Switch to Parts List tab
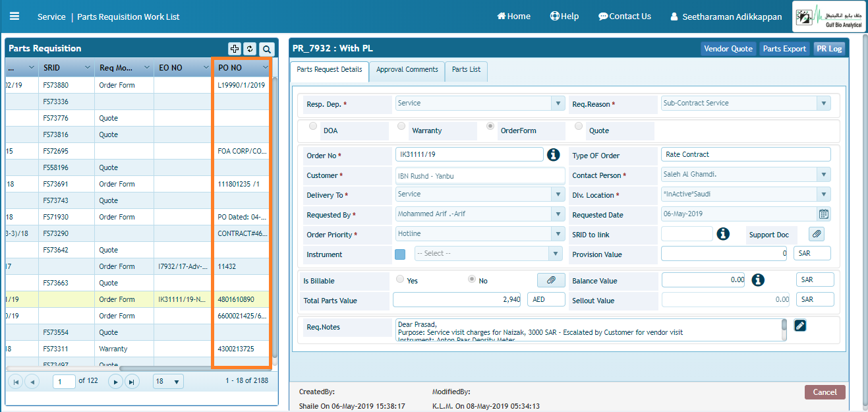The width and height of the screenshot is (868, 412). tap(466, 70)
